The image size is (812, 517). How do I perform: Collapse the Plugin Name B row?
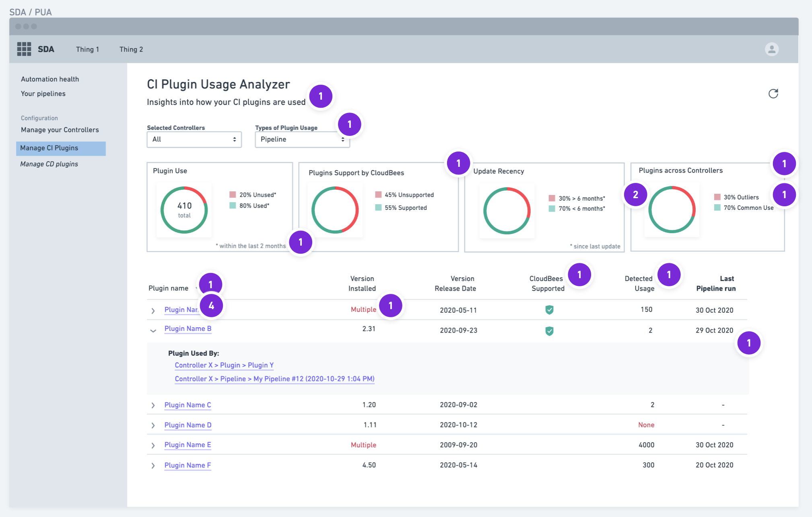pos(153,330)
